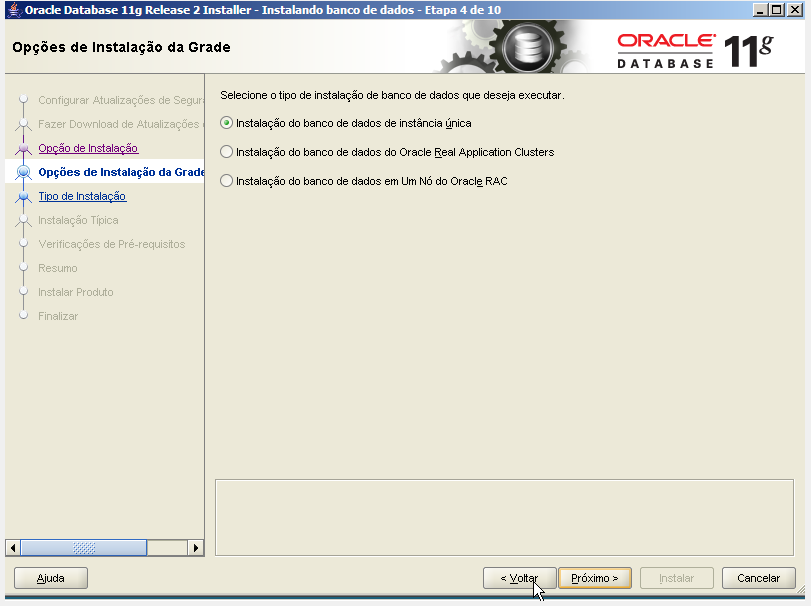Screen dimensions: 811x606
Task: Click the Resumo step text
Action: [58, 268]
